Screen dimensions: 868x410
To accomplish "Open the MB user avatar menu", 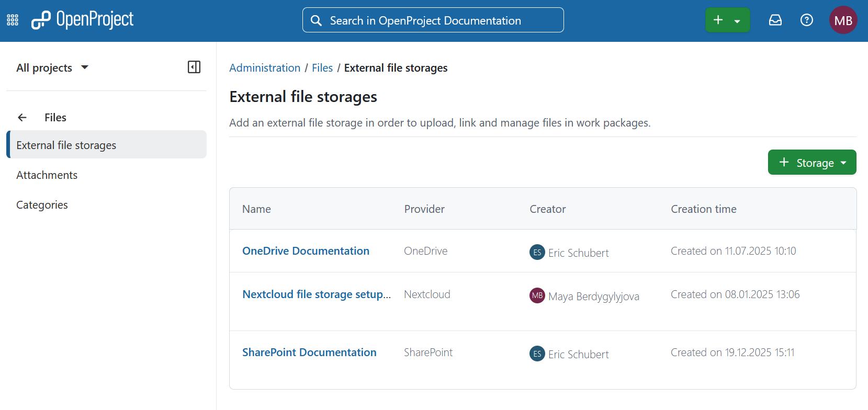I will point(843,20).
